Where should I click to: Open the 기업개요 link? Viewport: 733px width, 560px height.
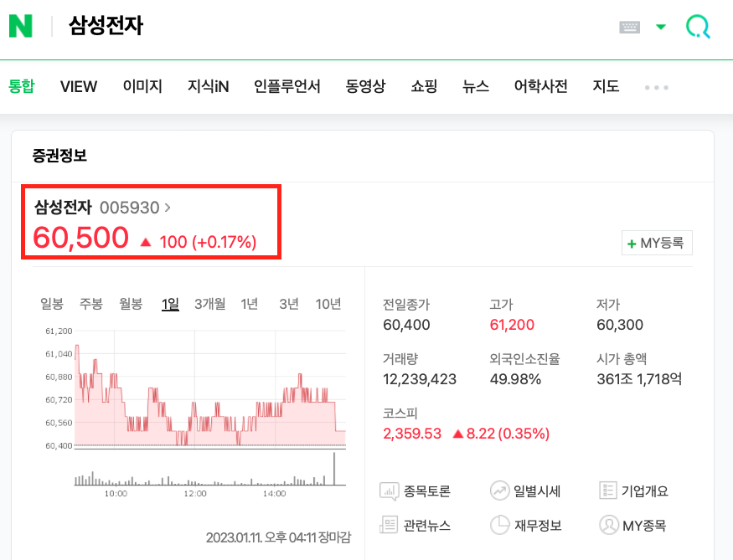[645, 491]
